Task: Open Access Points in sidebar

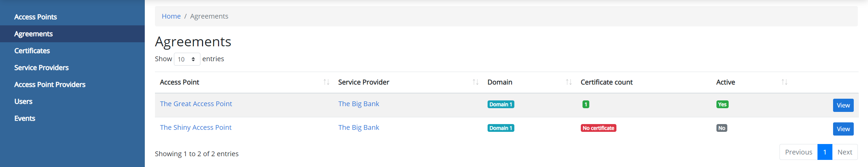Action: click(x=36, y=17)
